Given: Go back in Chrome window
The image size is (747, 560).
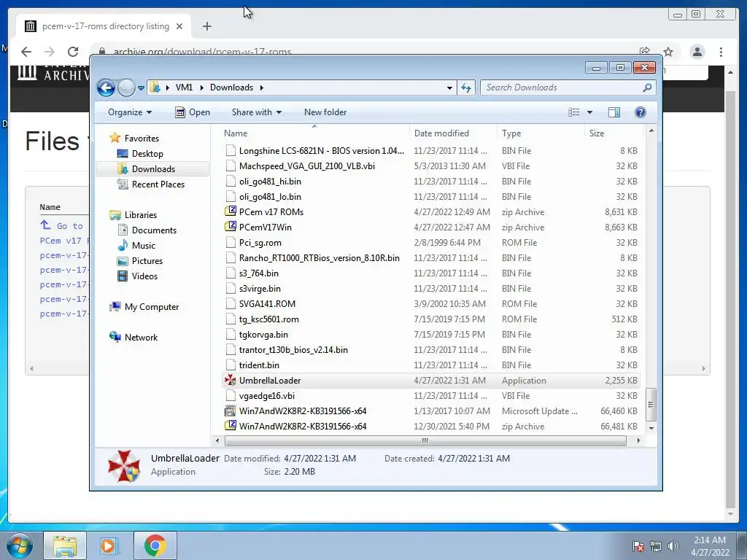Looking at the screenshot, I should point(26,52).
